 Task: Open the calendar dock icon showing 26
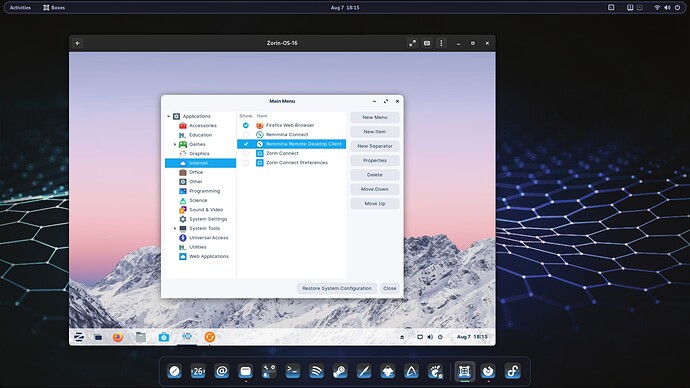(x=198, y=371)
